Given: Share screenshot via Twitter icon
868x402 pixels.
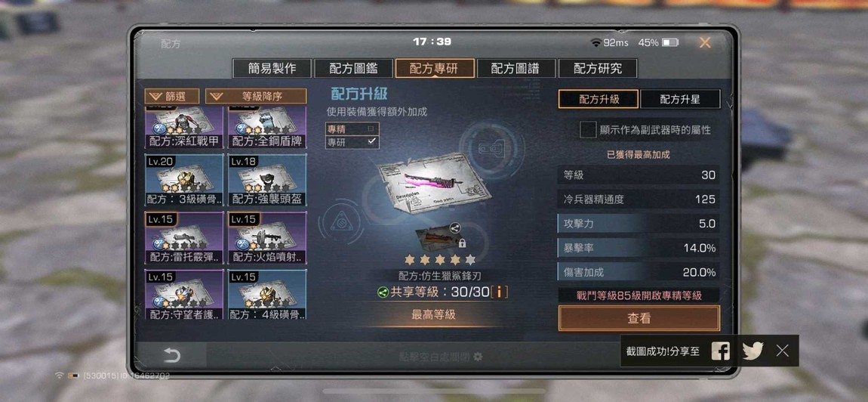Looking at the screenshot, I should click(x=753, y=351).
